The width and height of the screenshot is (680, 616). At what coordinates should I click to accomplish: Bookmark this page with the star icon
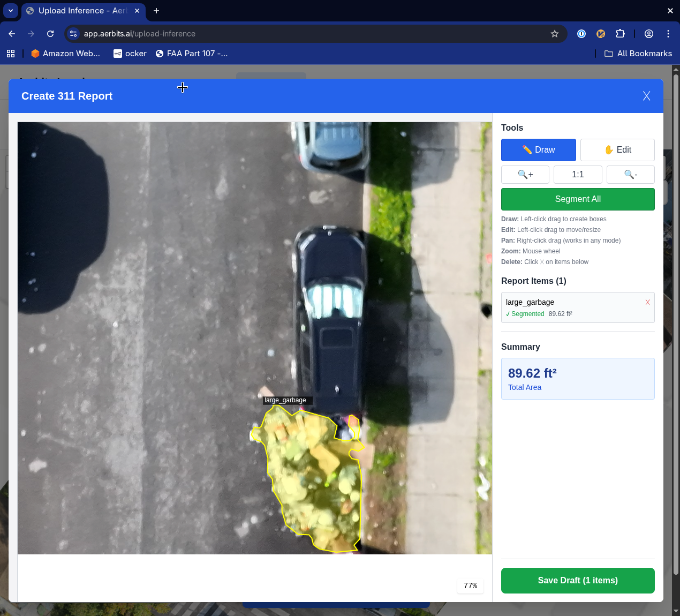[x=555, y=34]
